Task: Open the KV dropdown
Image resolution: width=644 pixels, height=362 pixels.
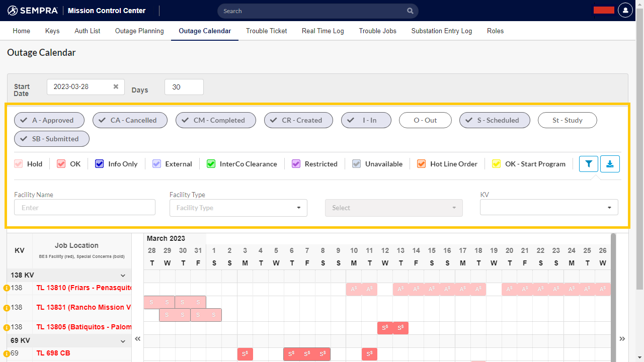Action: (548, 207)
